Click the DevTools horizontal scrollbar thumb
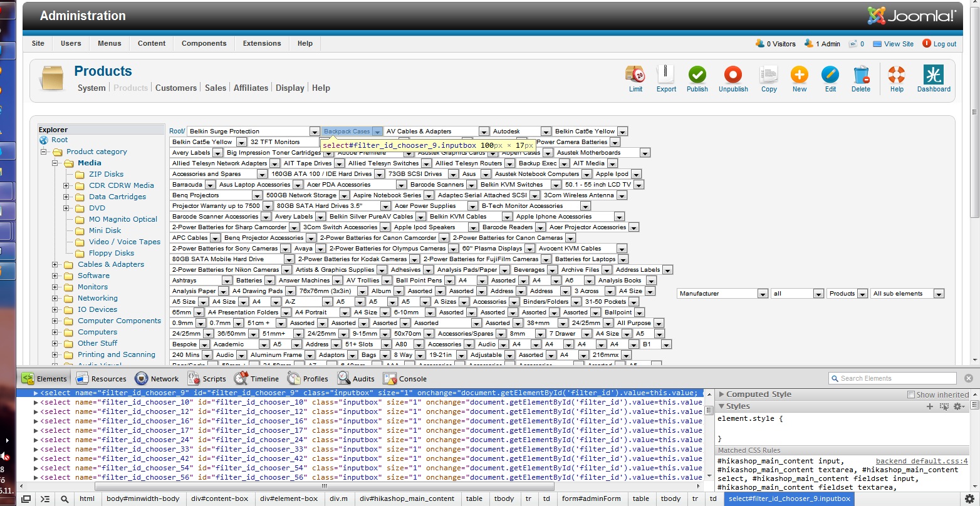980x506 pixels. [323, 486]
